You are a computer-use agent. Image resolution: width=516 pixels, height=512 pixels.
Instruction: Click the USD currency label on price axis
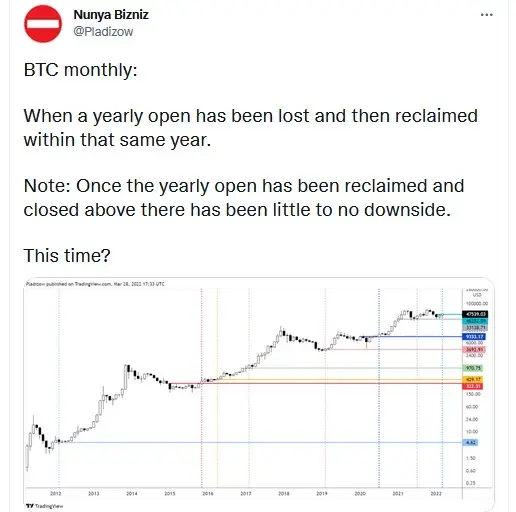coord(477,295)
